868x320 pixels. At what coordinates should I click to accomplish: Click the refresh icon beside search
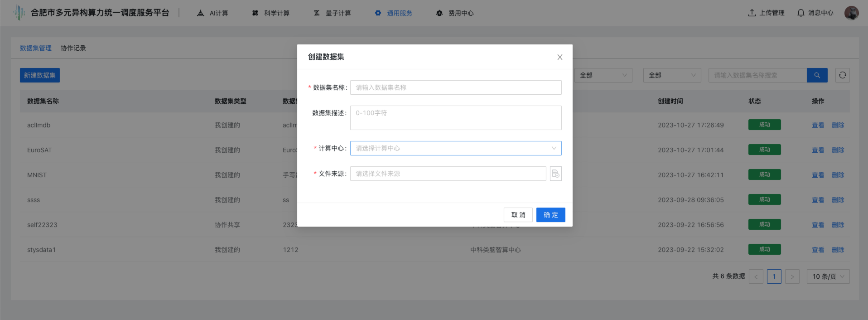point(842,75)
